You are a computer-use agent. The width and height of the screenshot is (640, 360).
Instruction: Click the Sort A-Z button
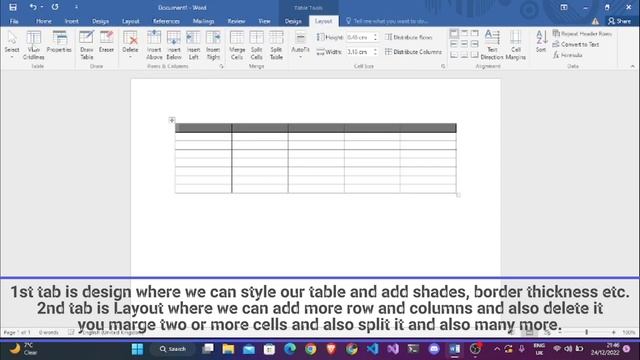[541, 41]
